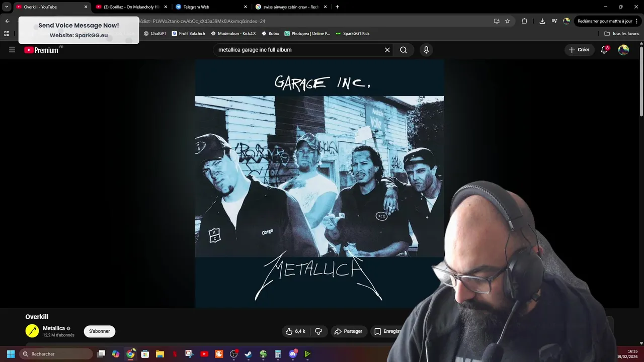
Task: Click the Overkill video title text
Action: tap(37, 317)
